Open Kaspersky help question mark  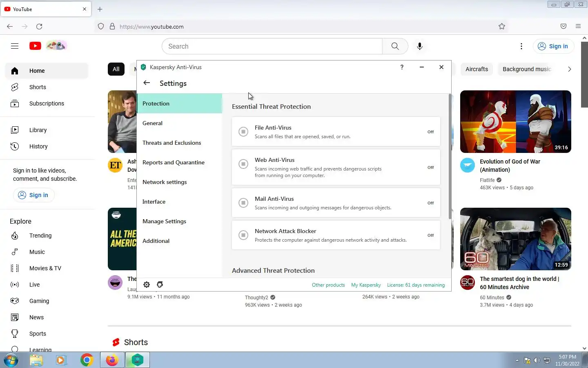tap(402, 67)
